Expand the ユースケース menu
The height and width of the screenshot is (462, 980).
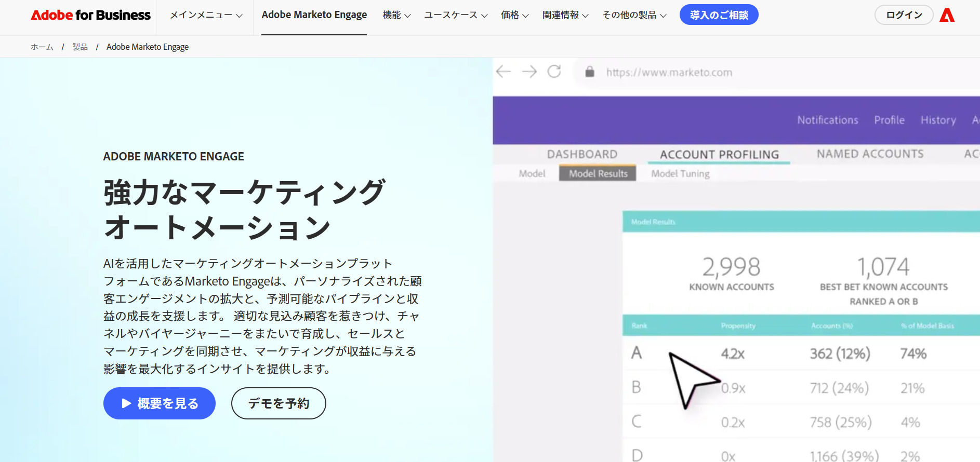[456, 15]
